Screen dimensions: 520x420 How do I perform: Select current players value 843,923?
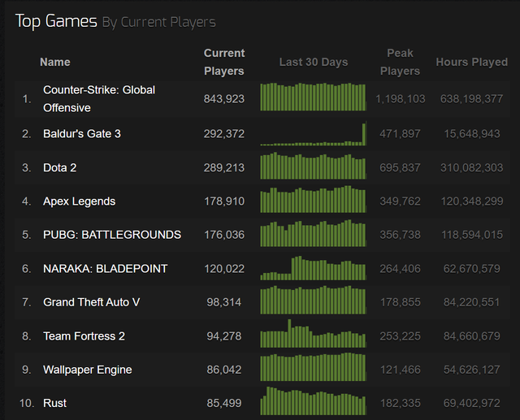(224, 99)
